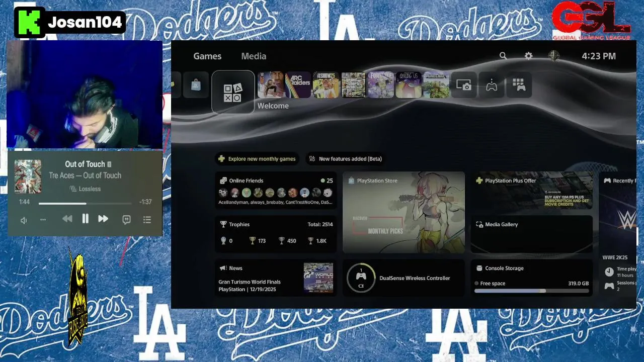This screenshot has width=644, height=362.
Task: Click the Trophies Total: 2514 text
Action: 320,224
